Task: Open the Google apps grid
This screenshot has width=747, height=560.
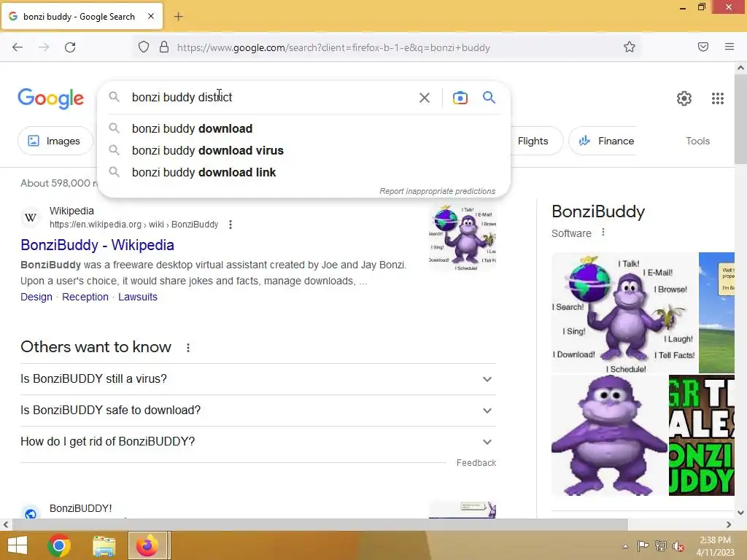Action: click(718, 98)
